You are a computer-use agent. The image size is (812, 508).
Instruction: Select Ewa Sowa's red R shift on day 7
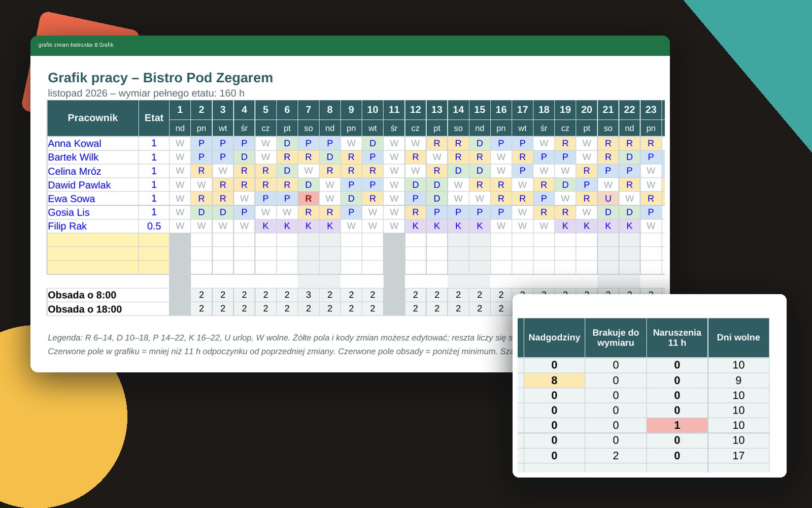(x=308, y=199)
